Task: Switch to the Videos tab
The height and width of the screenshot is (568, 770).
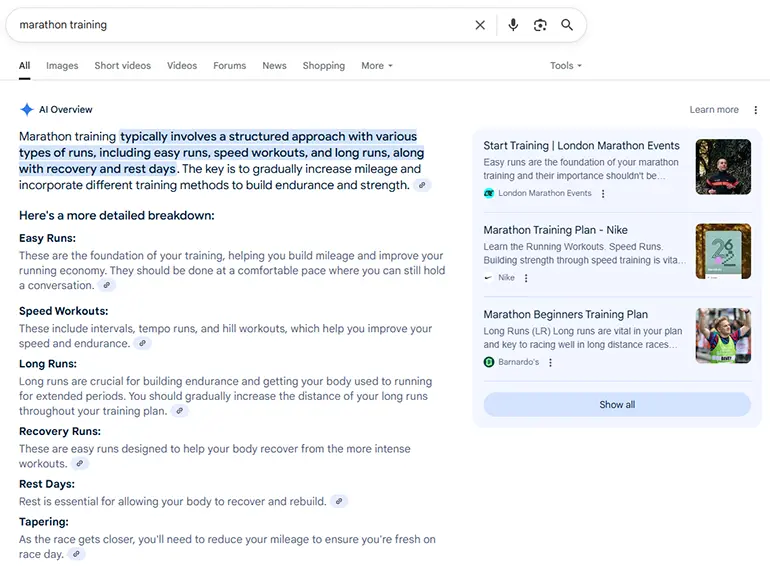Action: click(182, 65)
